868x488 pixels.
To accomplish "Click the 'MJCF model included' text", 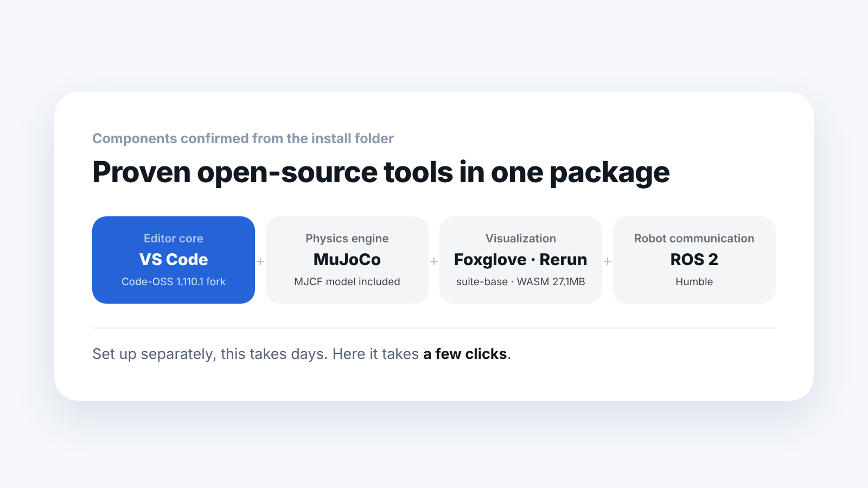I will [347, 281].
